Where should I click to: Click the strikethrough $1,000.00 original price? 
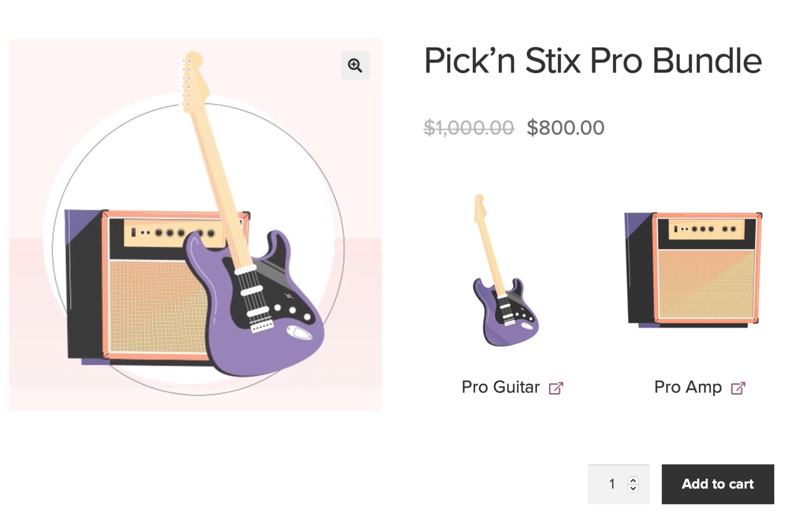click(x=469, y=127)
